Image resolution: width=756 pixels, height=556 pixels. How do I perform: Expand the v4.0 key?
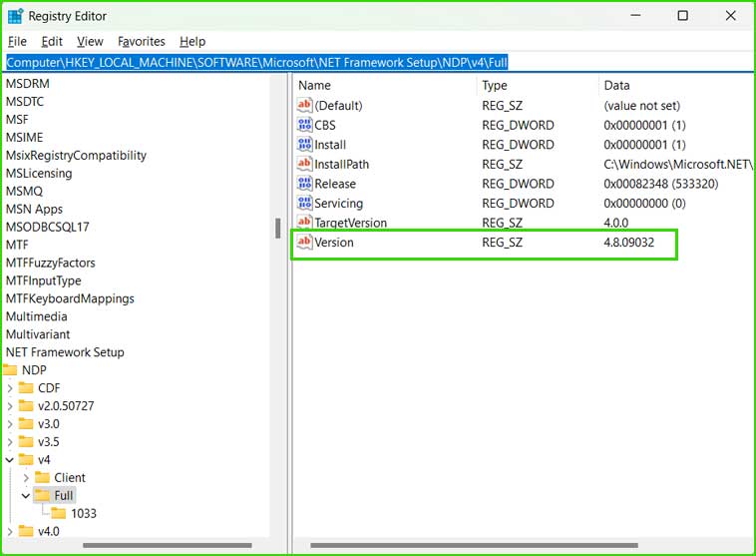tap(10, 531)
